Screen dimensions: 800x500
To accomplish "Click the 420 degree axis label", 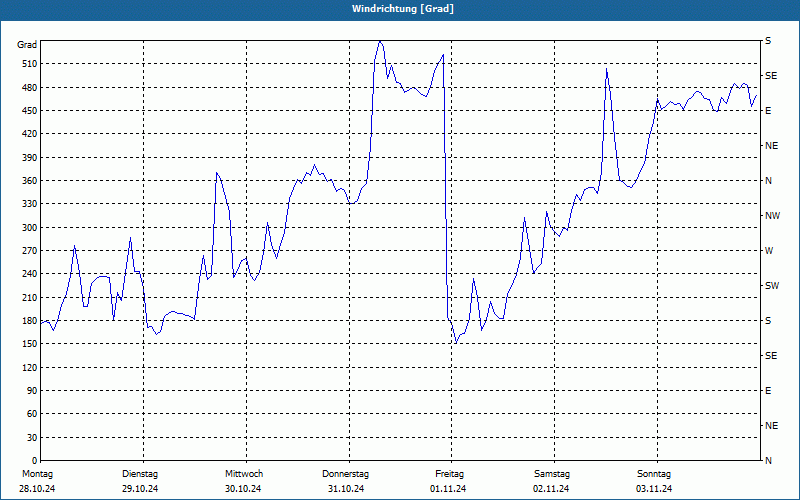I will coord(30,134).
